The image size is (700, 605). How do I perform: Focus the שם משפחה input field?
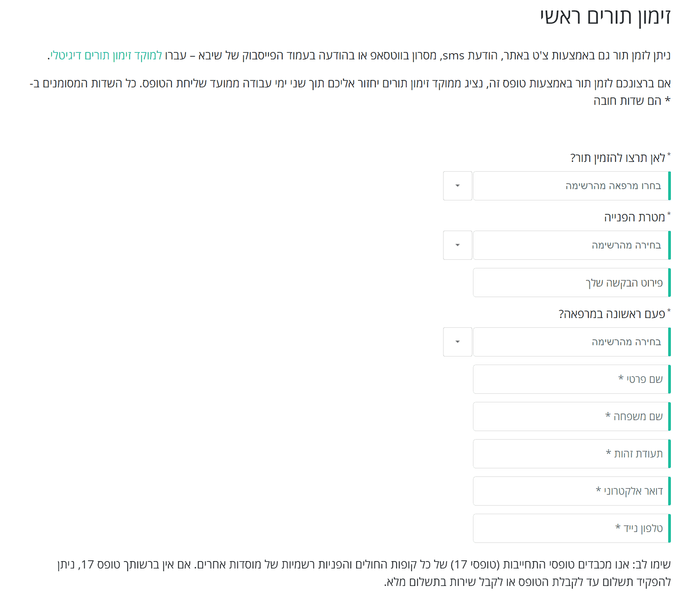point(571,416)
